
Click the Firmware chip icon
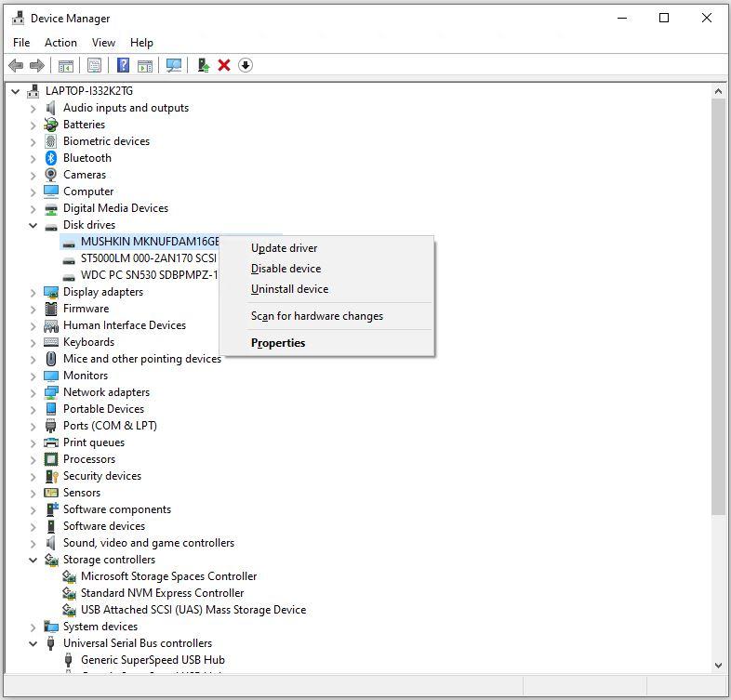pyautogui.click(x=51, y=309)
